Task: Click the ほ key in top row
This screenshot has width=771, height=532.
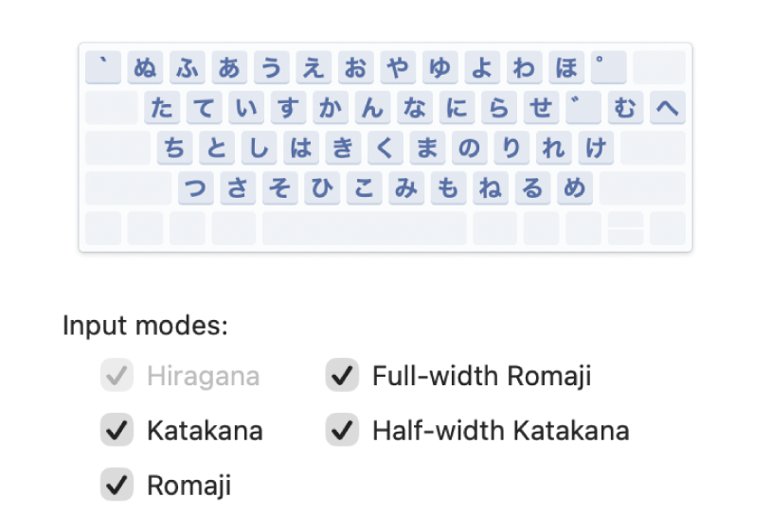Action: 565,68
